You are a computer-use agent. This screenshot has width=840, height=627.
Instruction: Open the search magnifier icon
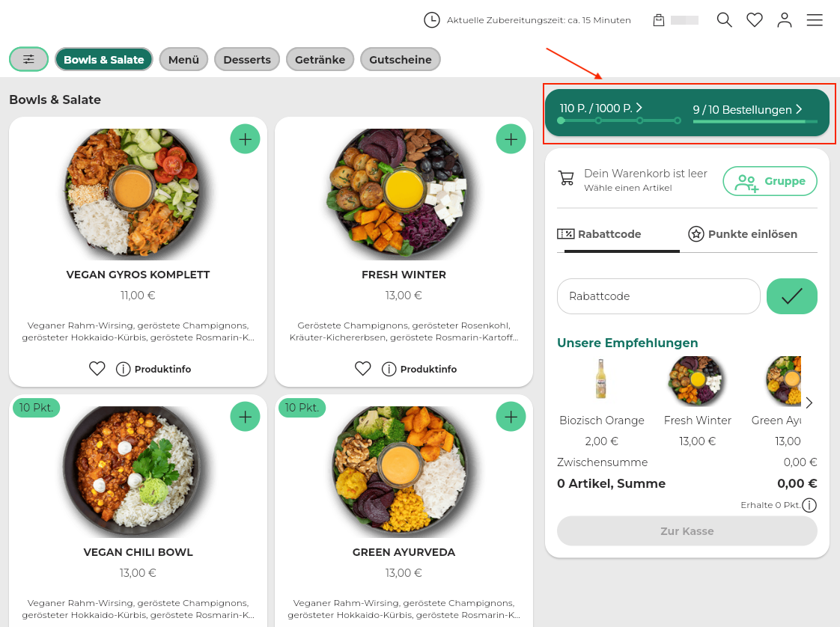click(x=724, y=20)
